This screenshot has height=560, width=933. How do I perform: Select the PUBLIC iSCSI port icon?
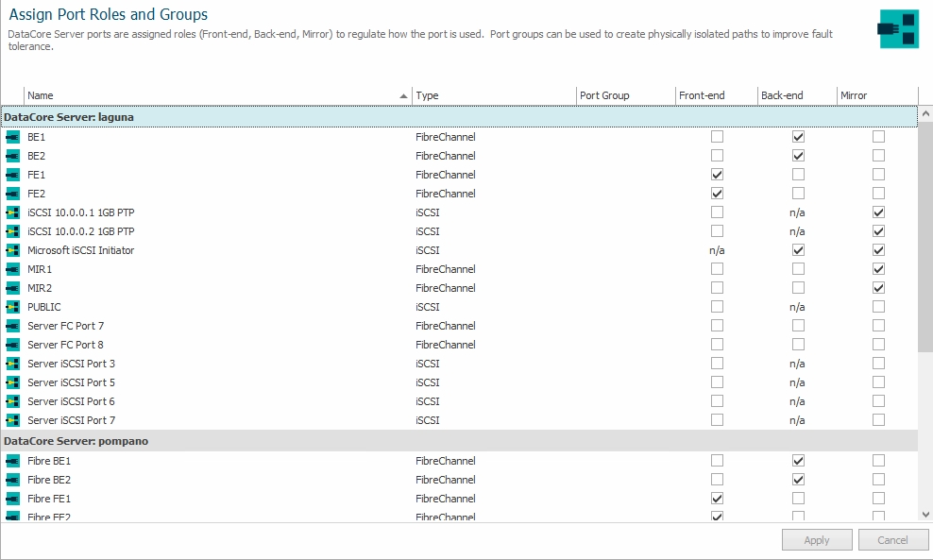(12, 307)
